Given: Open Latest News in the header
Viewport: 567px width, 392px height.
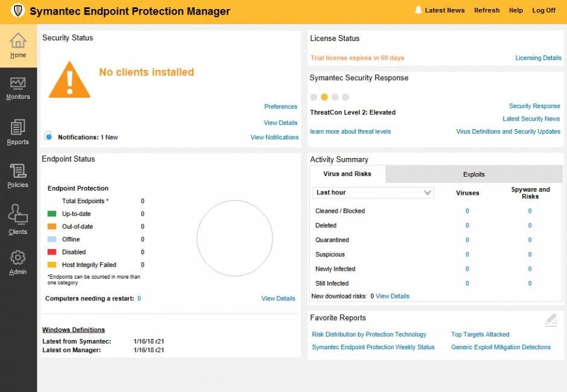Looking at the screenshot, I should (x=445, y=10).
